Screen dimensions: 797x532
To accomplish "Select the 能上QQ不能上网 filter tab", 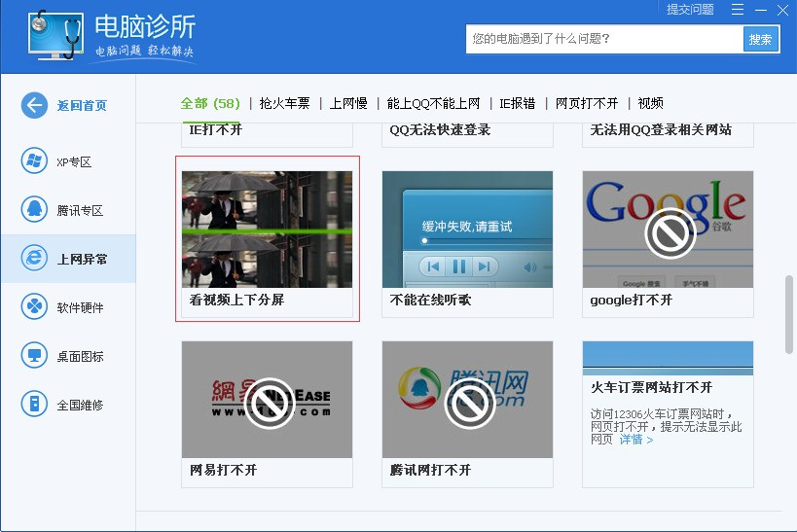I will (433, 103).
